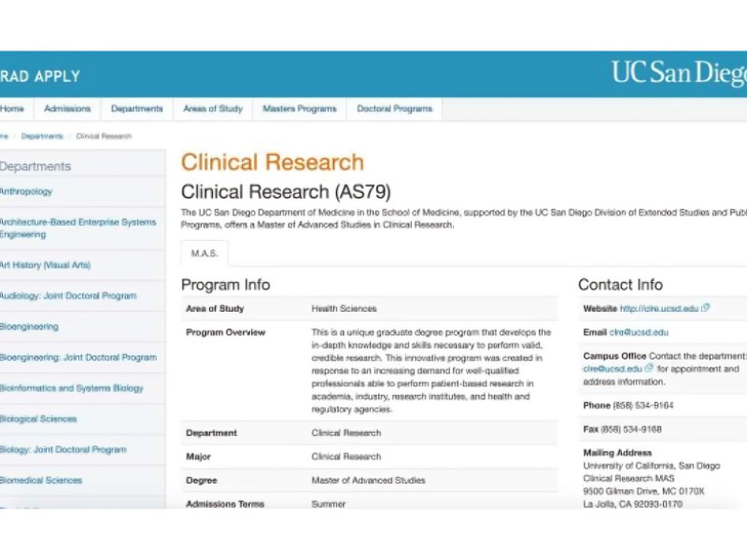Screen dimensions: 747x560
Task: Select the M.A.S. tab
Action: point(204,253)
